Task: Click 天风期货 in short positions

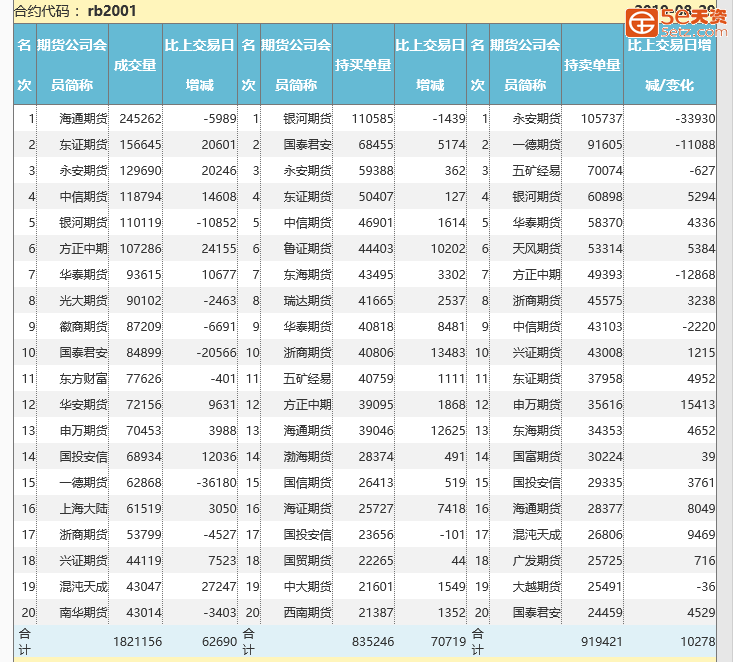Action: click(536, 249)
